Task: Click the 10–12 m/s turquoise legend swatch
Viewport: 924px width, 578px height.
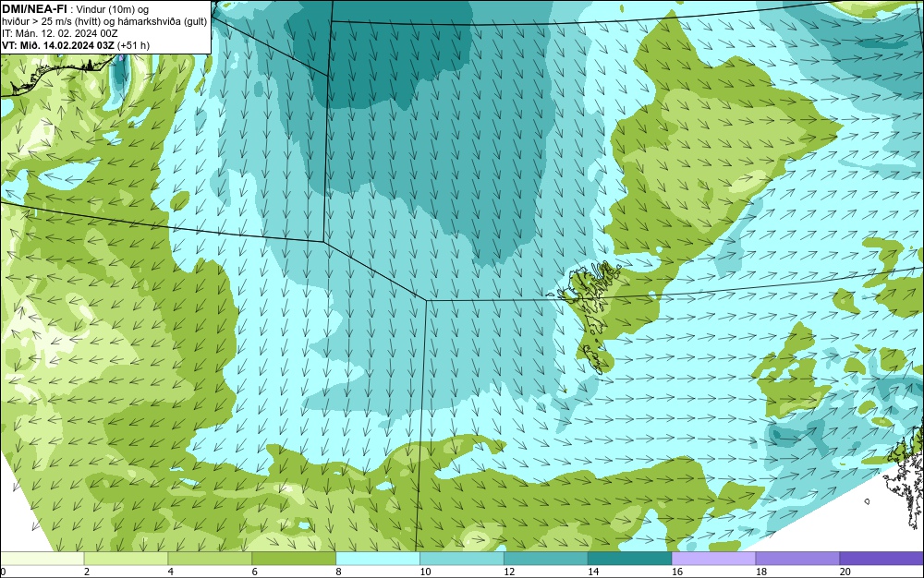Action: click(x=461, y=558)
